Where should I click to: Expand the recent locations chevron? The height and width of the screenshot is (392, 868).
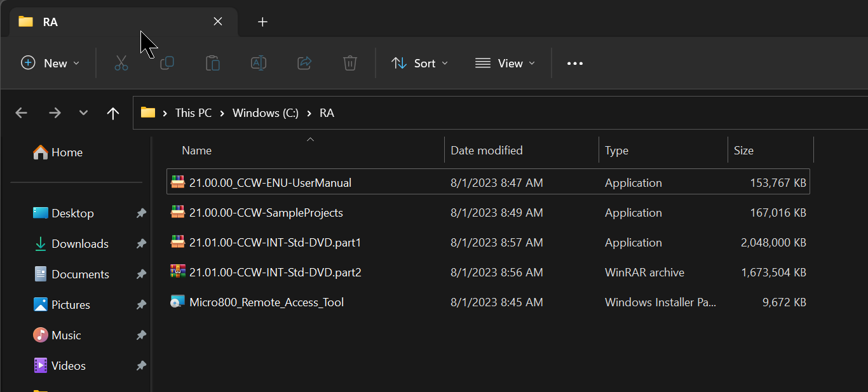pos(83,113)
